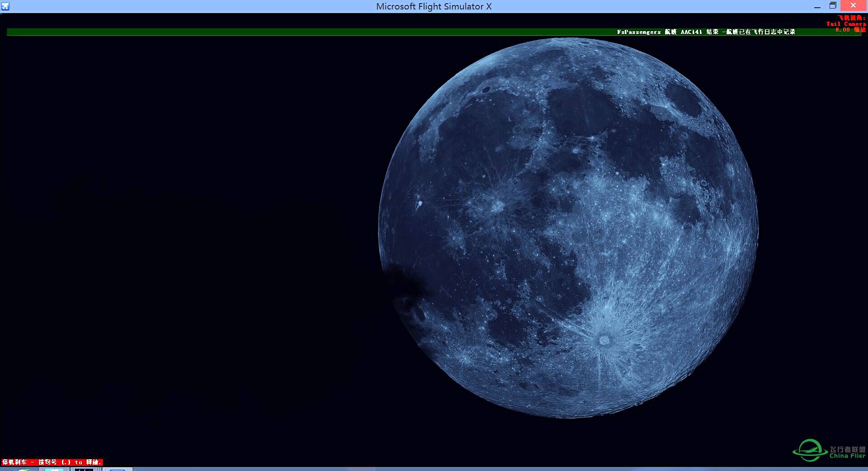Click the 8.00 zoom value

842,30
